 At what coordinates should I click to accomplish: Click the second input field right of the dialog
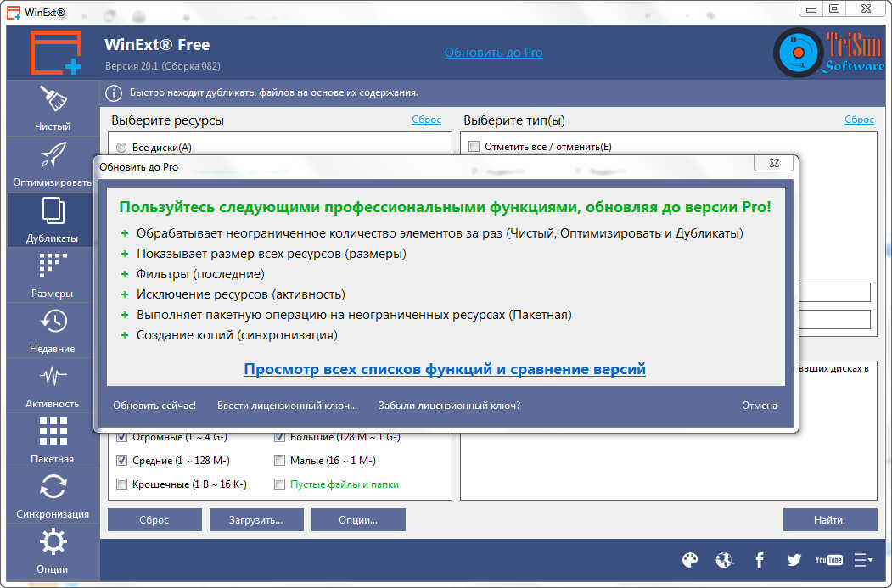(834, 320)
